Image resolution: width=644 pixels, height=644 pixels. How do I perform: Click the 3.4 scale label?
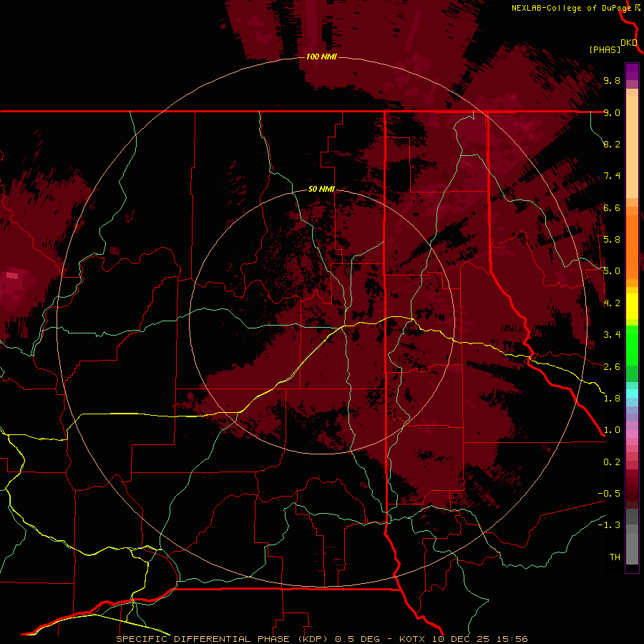click(x=612, y=335)
